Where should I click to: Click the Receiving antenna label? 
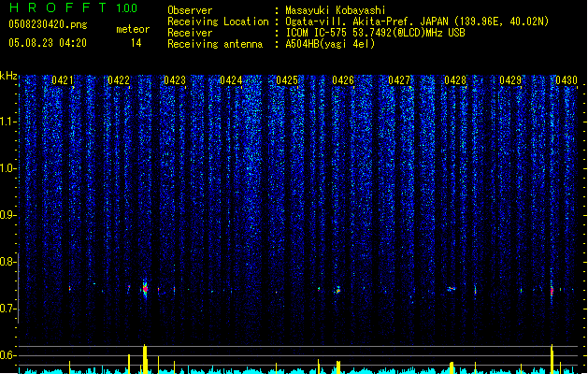pyautogui.click(x=215, y=44)
